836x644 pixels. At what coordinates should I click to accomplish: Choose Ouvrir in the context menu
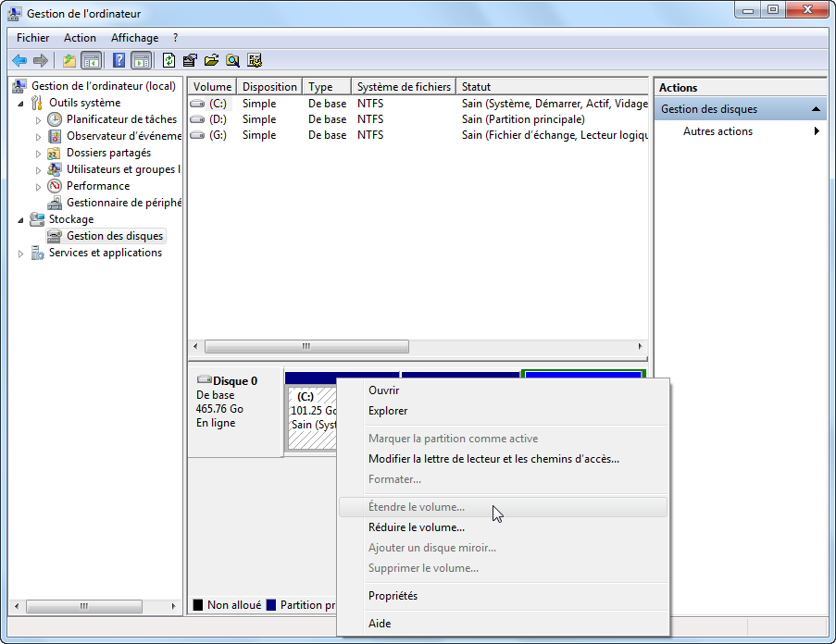coord(503,390)
